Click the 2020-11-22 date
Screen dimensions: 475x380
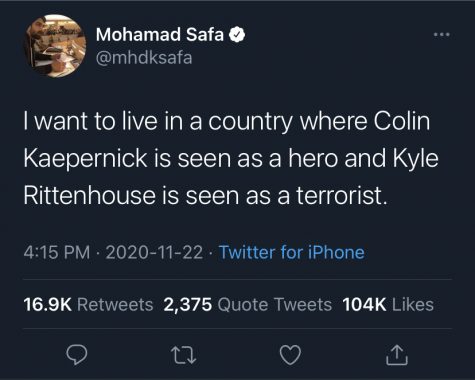coord(154,252)
